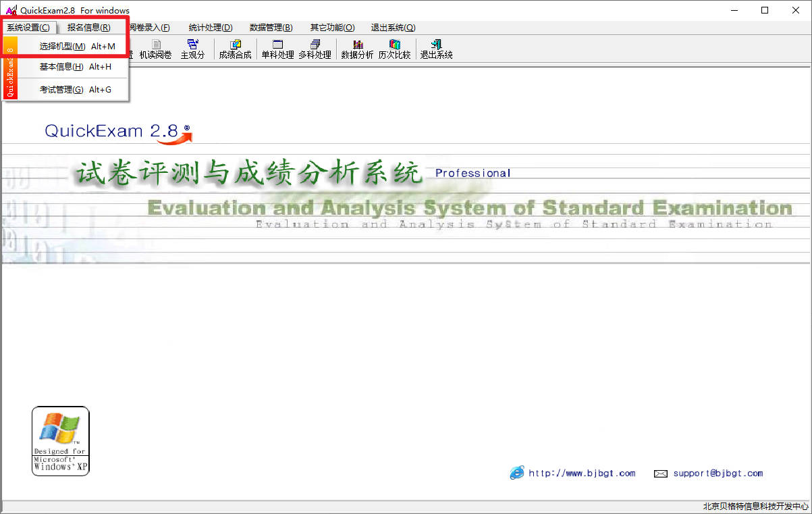Visit the http://www.bjbgt.com link
812x514 pixels.
(x=582, y=473)
